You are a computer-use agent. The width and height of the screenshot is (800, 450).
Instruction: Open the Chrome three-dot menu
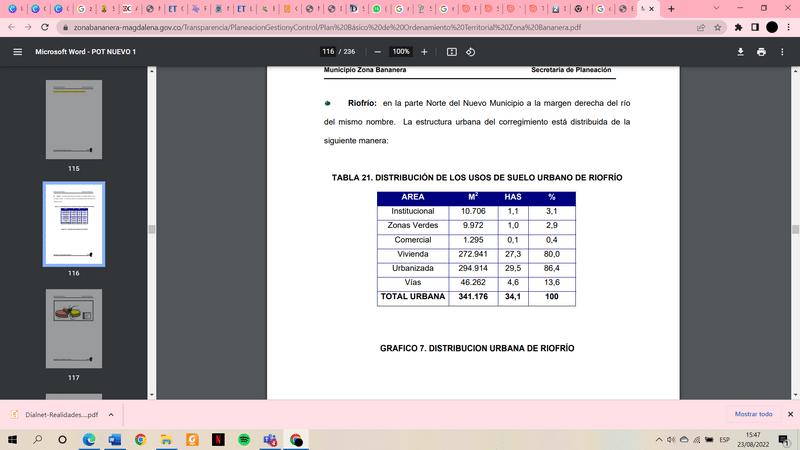click(789, 28)
